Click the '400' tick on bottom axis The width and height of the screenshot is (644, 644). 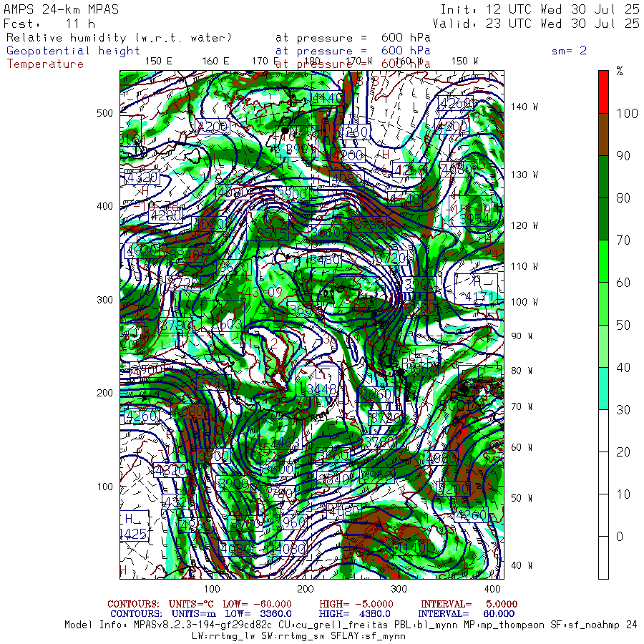coord(492,589)
